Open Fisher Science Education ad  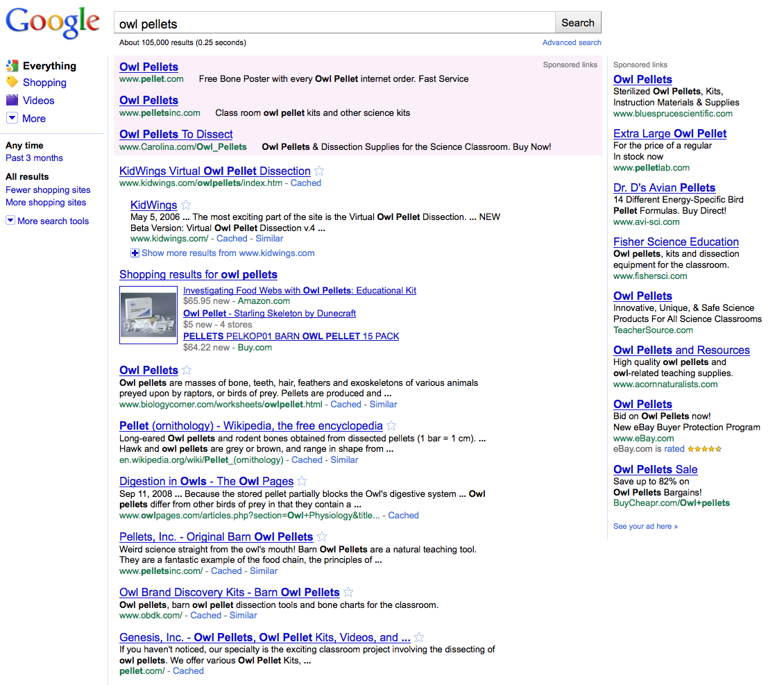click(x=676, y=242)
